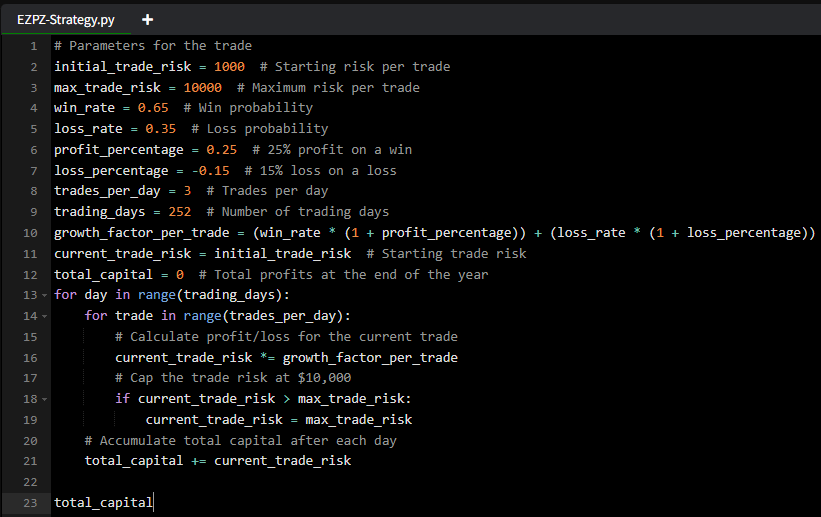
Task: Click initial_trade_risk on line 11
Action: point(283,254)
